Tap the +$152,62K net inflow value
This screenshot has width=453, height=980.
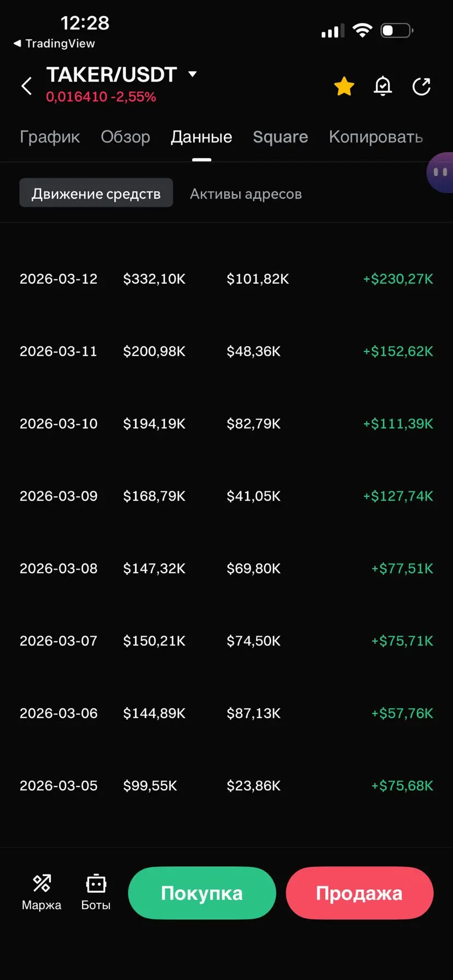point(398,351)
